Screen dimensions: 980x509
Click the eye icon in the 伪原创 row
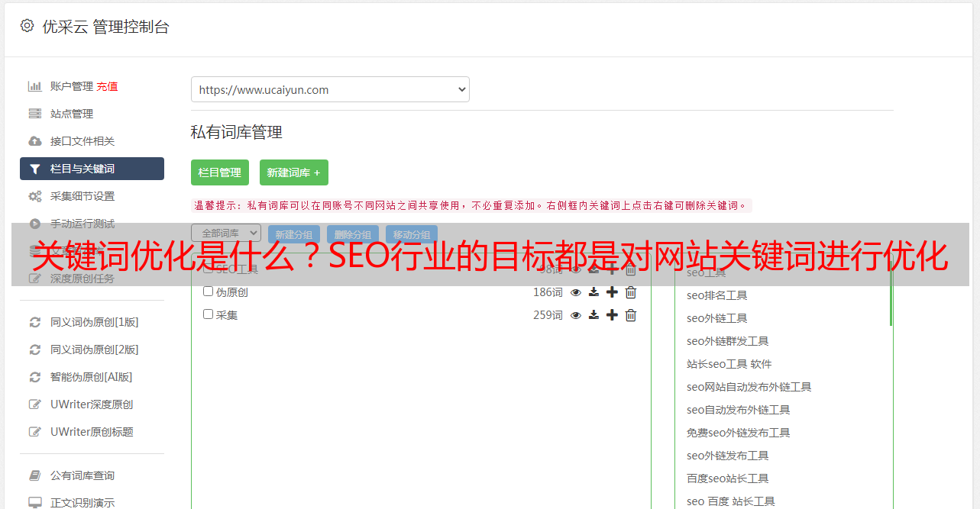point(576,292)
